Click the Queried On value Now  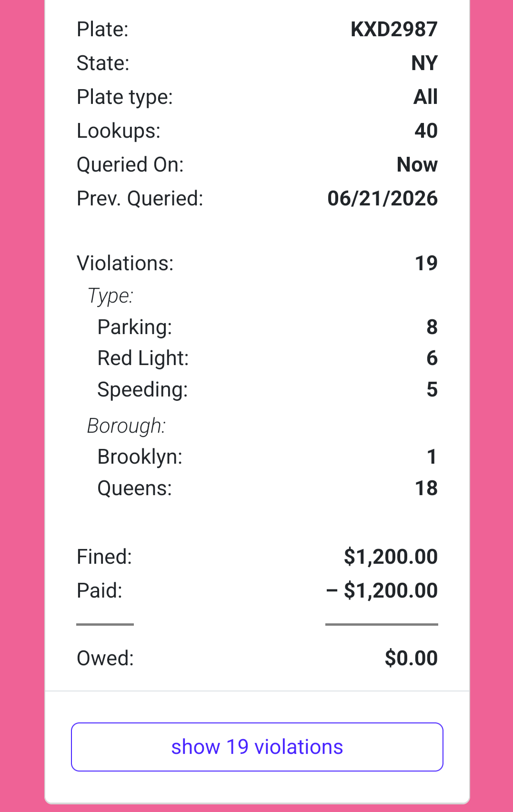tap(417, 165)
